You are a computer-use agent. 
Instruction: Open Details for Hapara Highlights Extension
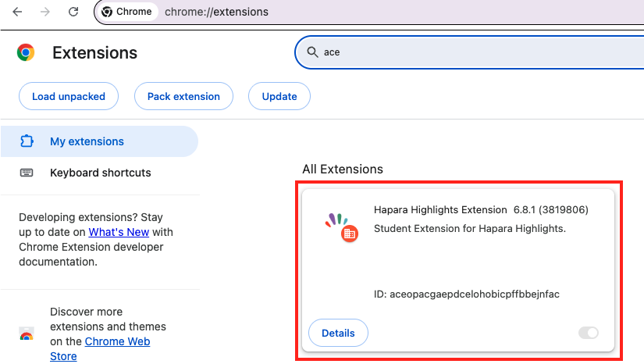point(338,333)
